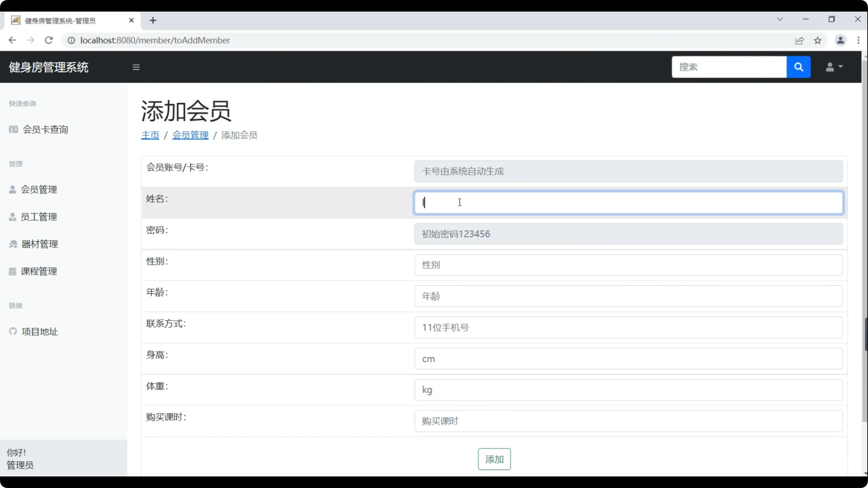Follow the 主页 breadcrumb link

[150, 135]
